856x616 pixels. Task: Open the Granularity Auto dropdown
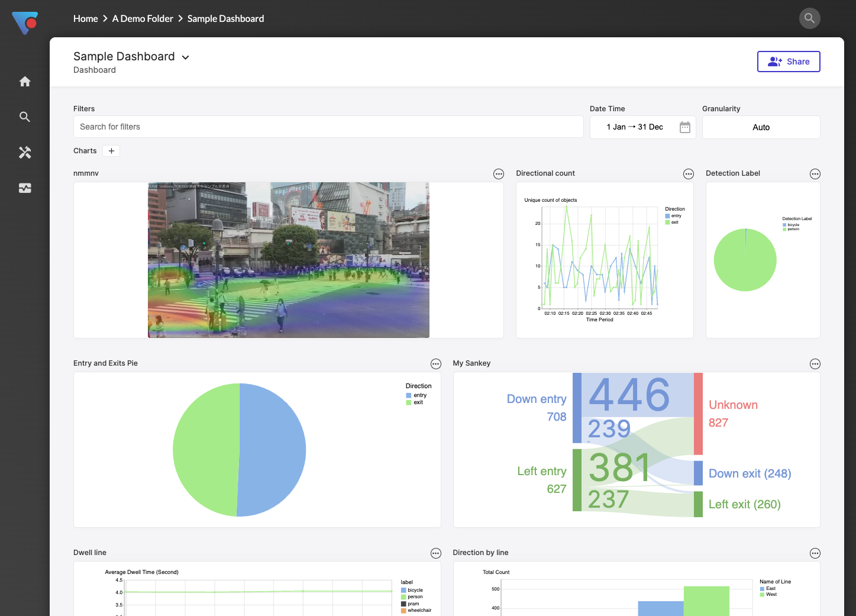(x=761, y=127)
